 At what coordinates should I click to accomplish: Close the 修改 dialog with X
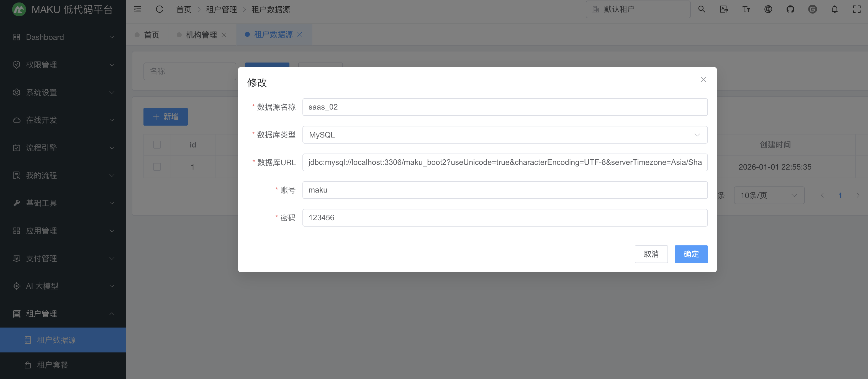click(703, 79)
